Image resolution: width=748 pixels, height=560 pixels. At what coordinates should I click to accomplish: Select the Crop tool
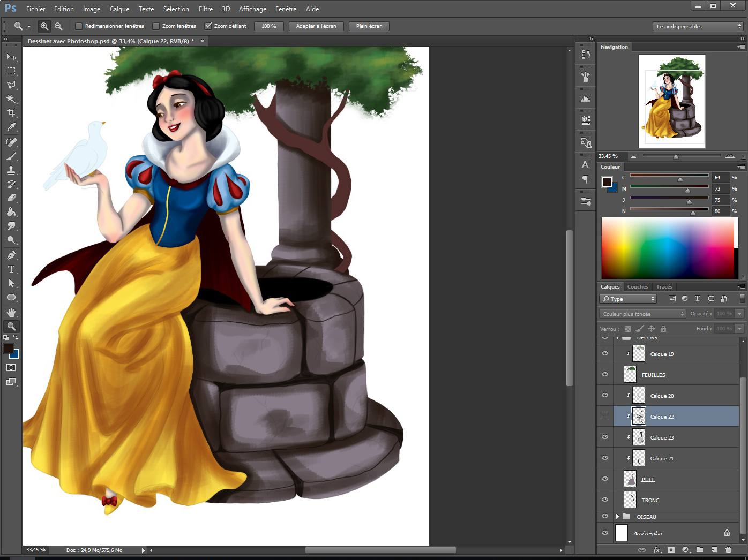tap(12, 113)
